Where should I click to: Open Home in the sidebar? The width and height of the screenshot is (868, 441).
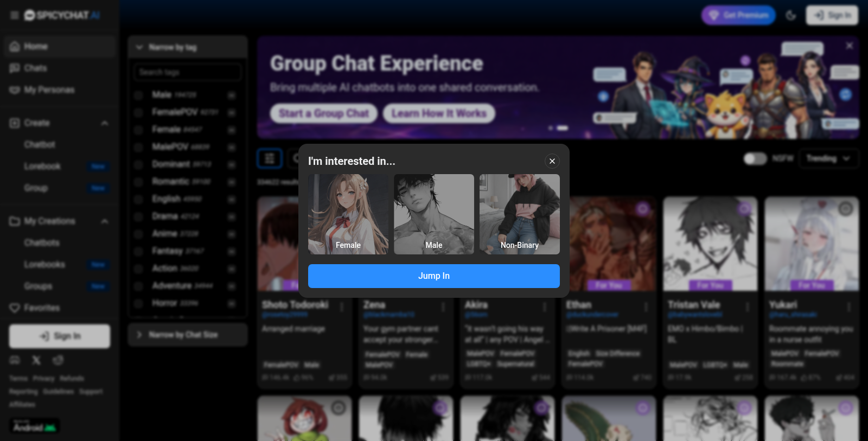tap(60, 47)
